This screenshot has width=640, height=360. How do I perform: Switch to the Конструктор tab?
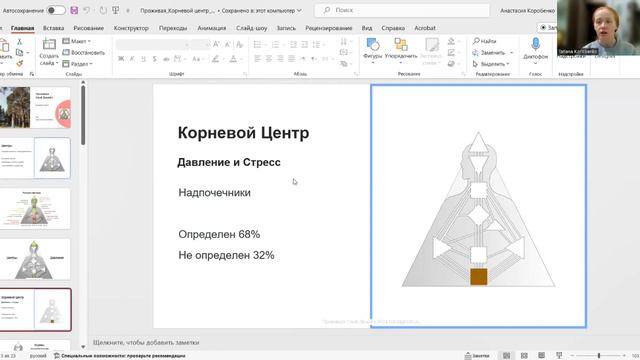(x=131, y=28)
